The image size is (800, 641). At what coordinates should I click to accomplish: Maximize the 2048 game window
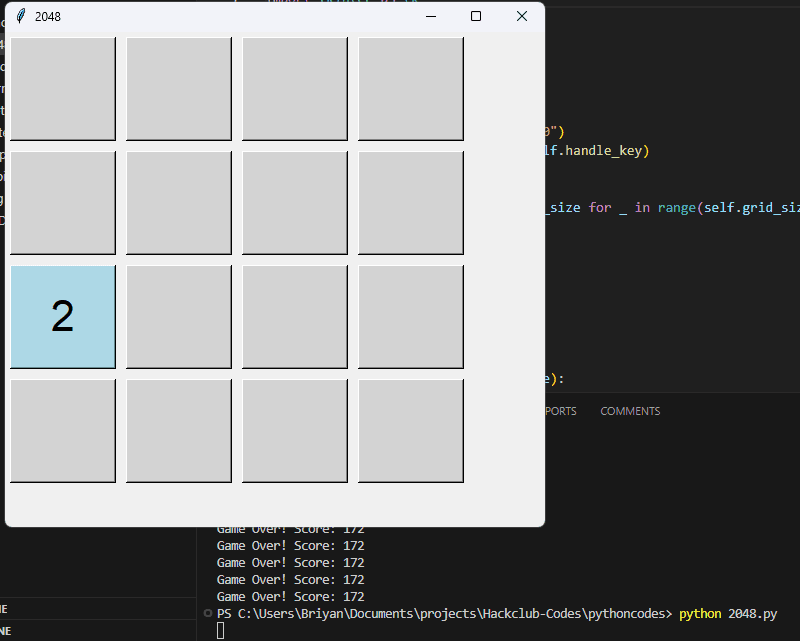tap(476, 16)
